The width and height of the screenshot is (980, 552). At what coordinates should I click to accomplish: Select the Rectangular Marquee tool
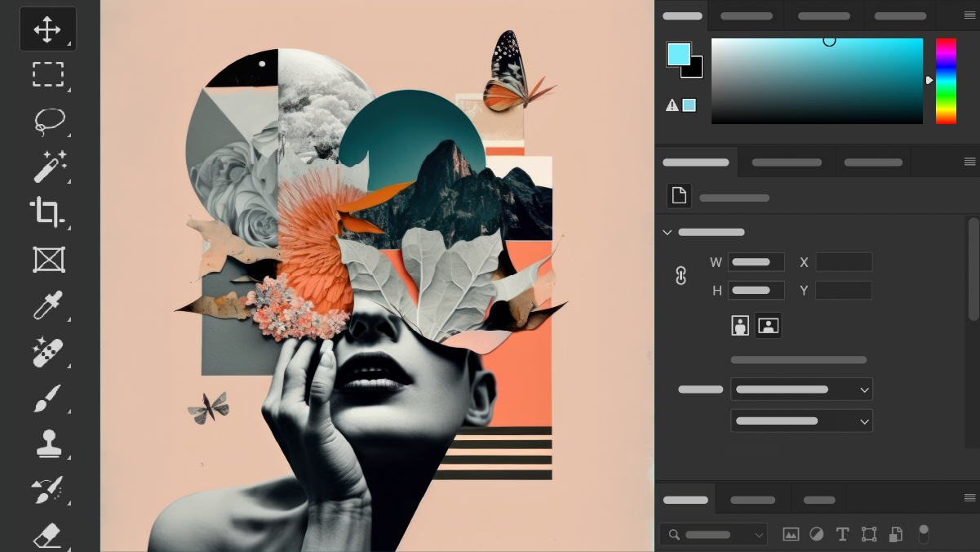click(x=47, y=74)
